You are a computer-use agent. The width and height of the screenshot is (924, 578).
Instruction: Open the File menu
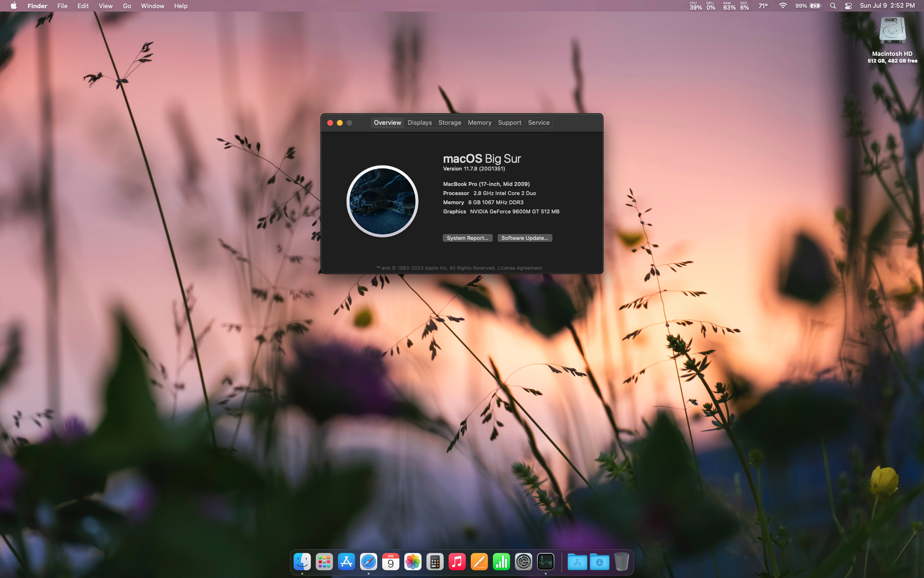[x=62, y=6]
